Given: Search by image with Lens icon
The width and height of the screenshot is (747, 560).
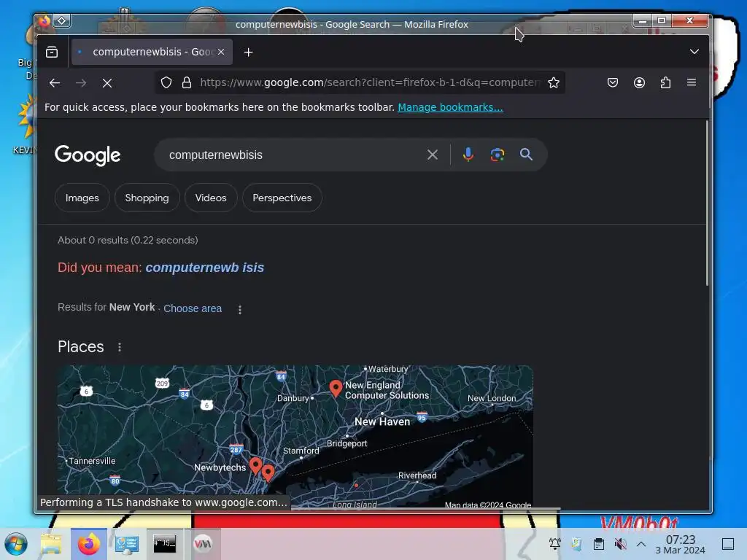Looking at the screenshot, I should click(498, 155).
